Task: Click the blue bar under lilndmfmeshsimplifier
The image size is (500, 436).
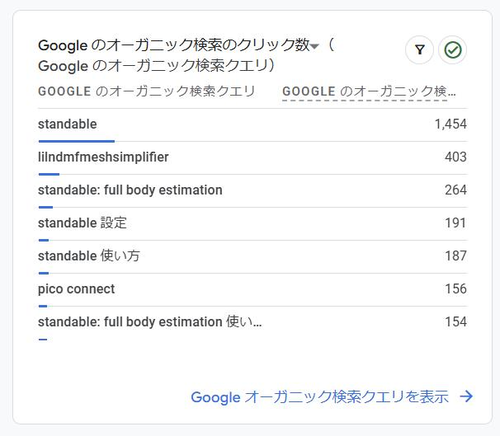Action: tap(49, 174)
